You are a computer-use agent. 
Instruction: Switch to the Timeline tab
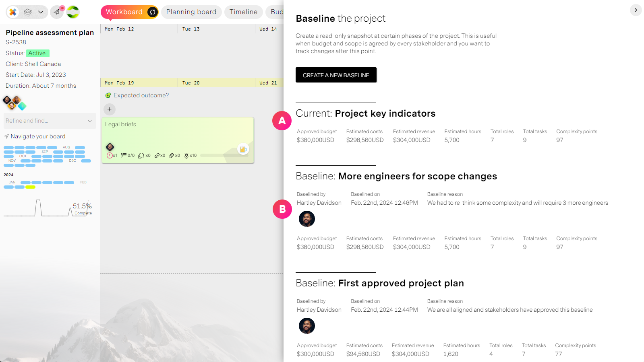pos(243,12)
